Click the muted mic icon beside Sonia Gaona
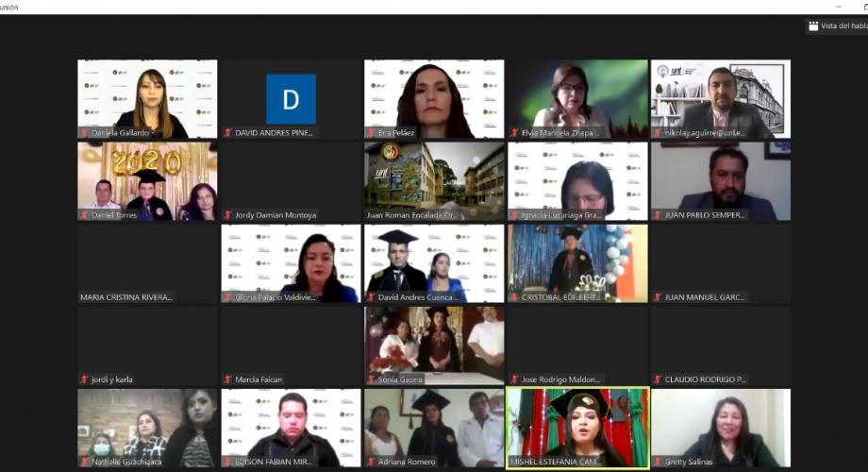Screen dimensions: 868x472 point(371,379)
